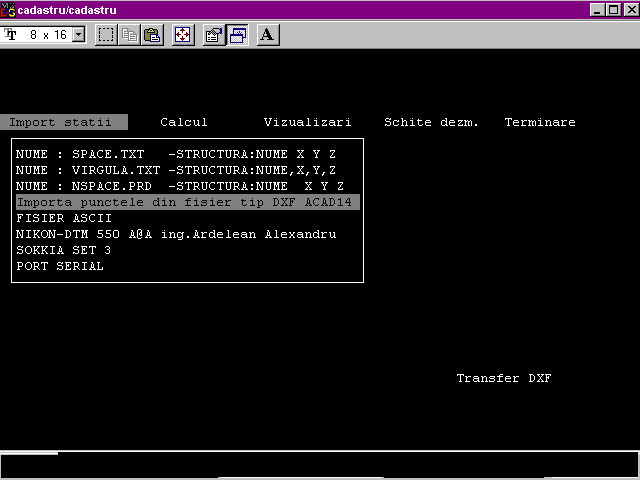Viewport: 640px width, 480px height.
Task: Toggle the Background toolbar button
Action: tap(237, 35)
